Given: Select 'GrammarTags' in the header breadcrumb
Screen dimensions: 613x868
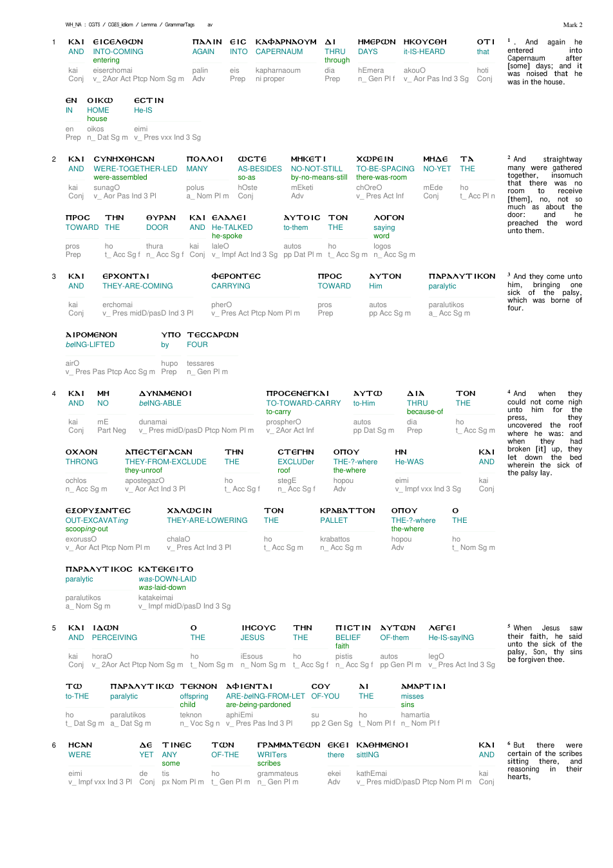Looking at the screenshot, I should click(180, 25).
